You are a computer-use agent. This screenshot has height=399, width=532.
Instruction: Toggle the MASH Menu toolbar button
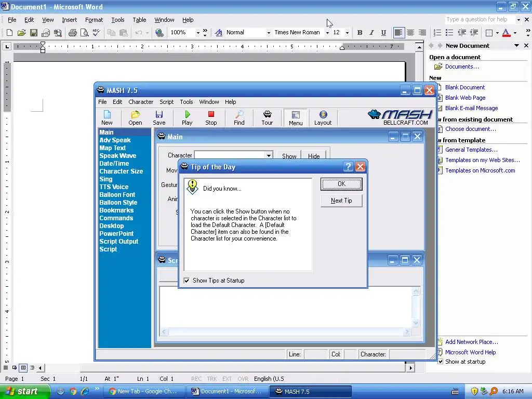click(x=296, y=118)
